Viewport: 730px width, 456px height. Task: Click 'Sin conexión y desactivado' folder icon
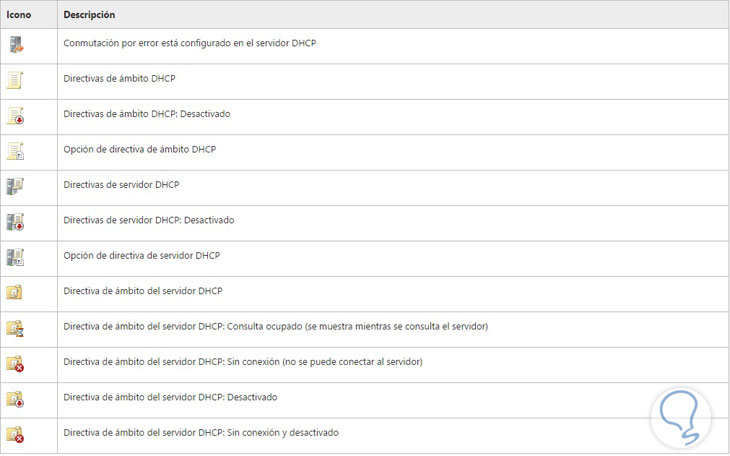pyautogui.click(x=15, y=434)
